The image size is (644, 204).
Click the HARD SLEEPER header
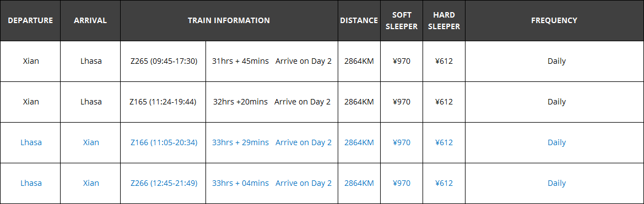point(444,20)
